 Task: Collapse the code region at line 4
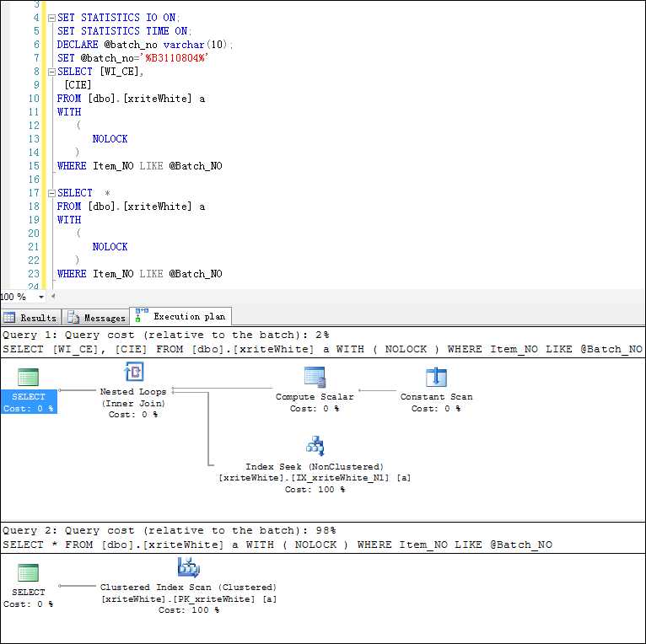coord(51,18)
